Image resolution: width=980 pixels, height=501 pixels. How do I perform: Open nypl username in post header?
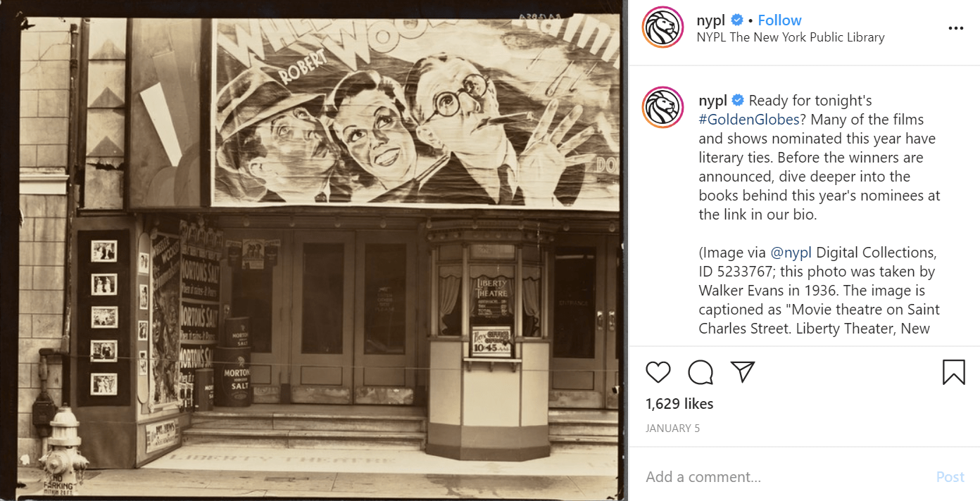tap(712, 20)
